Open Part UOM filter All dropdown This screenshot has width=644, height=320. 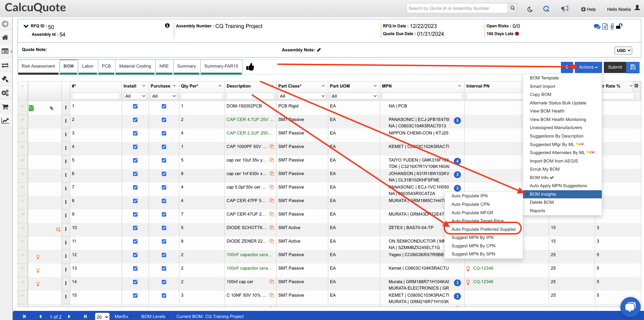coord(354,96)
